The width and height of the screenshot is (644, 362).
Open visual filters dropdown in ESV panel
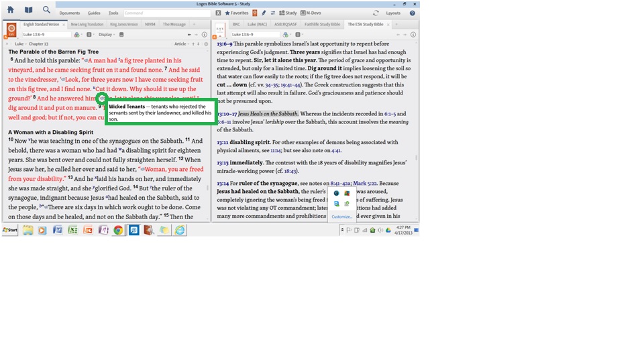click(x=78, y=34)
